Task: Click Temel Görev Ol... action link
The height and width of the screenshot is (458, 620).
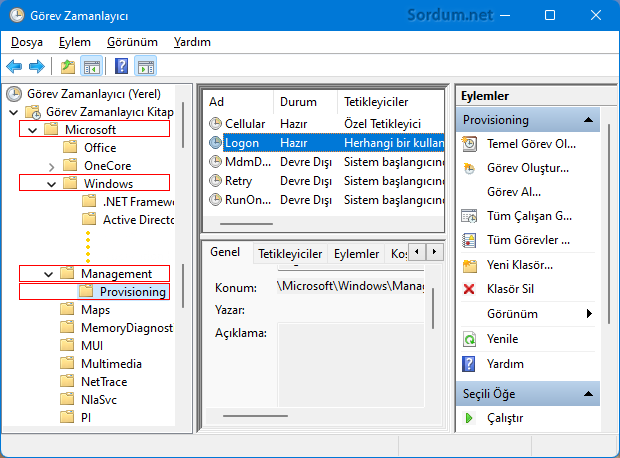Action: [x=531, y=144]
